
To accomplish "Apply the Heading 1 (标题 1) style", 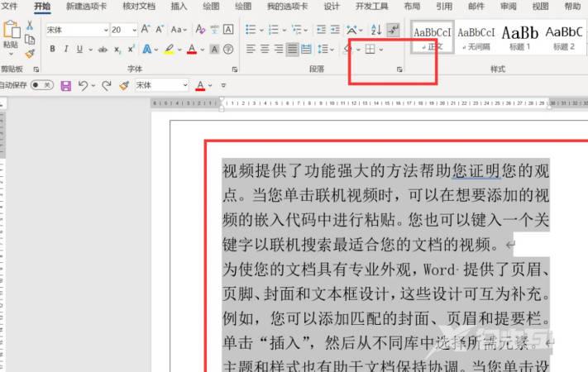I will click(x=519, y=37).
